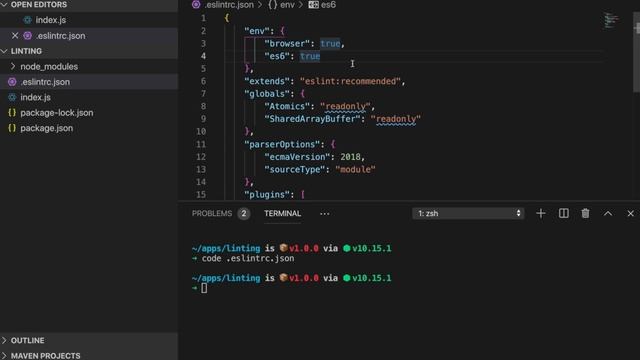640x360 pixels.
Task: Click line number 6 in gutter
Action: pos(203,81)
